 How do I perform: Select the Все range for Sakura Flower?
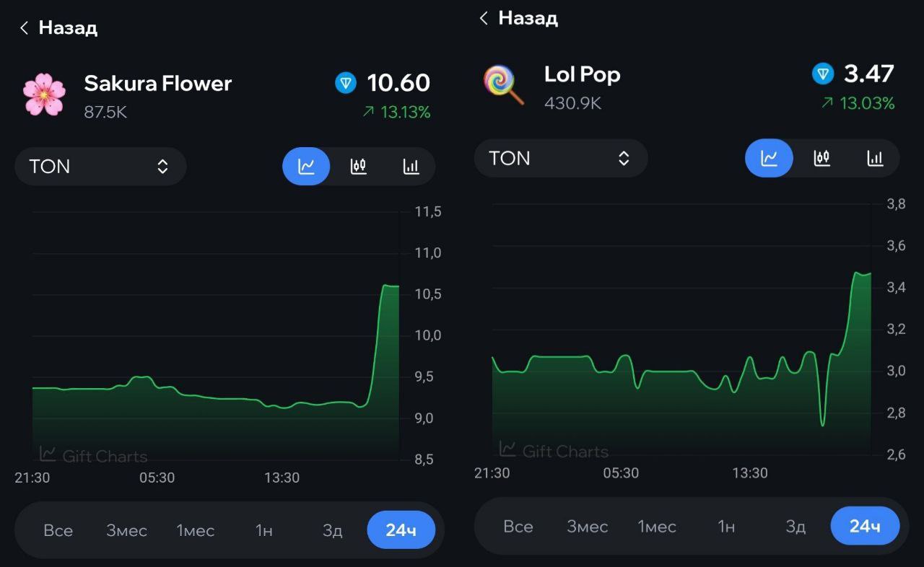[x=58, y=530]
